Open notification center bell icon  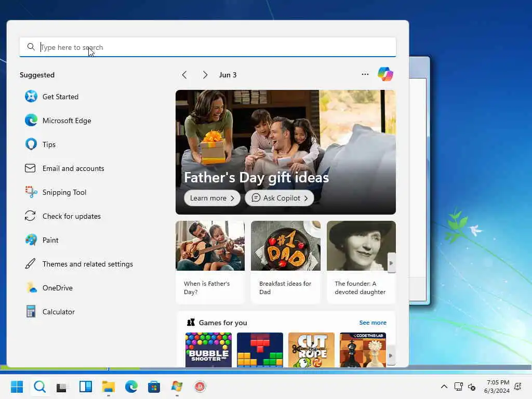(518, 387)
